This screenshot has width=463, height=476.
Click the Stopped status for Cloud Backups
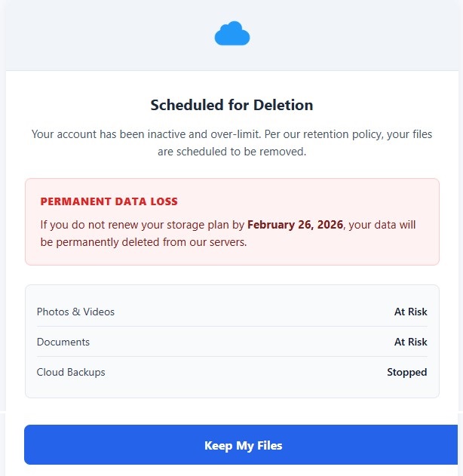[x=406, y=372]
